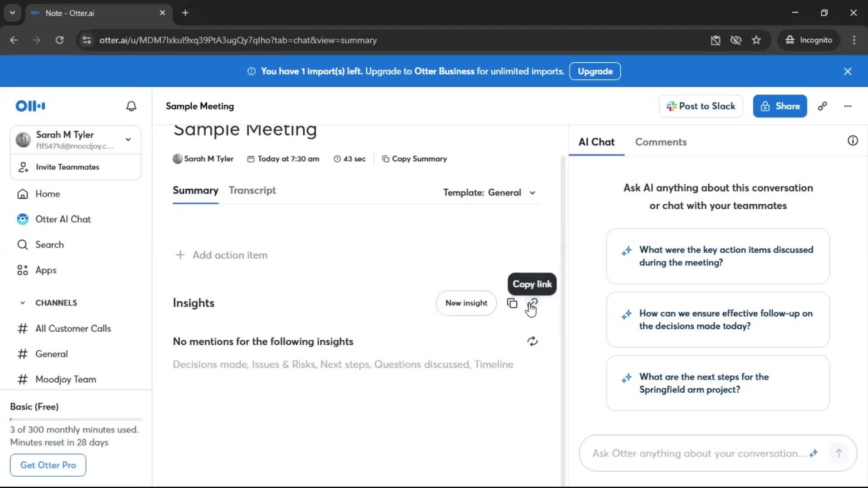Click Add action item
Viewport: 868px width, 488px height.
click(222, 255)
